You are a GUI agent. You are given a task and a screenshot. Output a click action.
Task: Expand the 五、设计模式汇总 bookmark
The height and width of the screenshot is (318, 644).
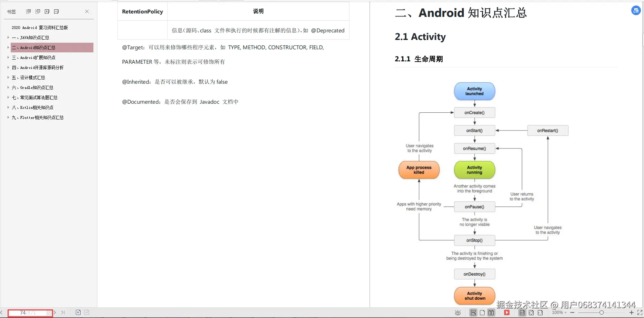(8, 78)
